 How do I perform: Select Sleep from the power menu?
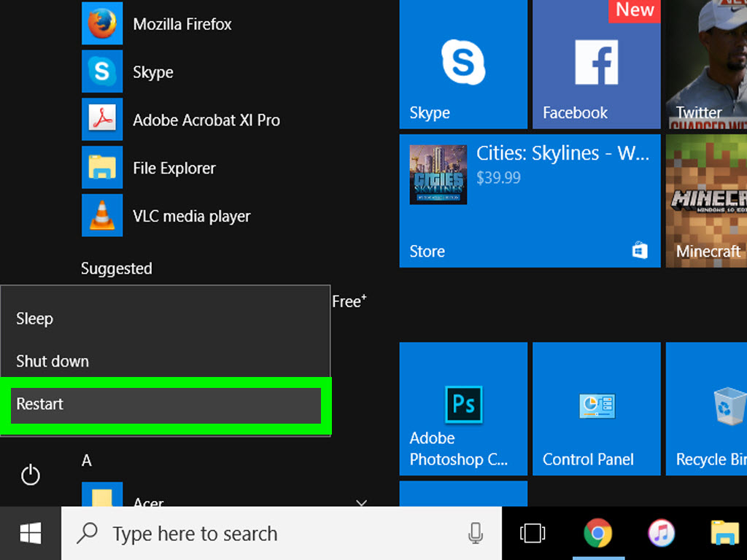[x=166, y=319]
